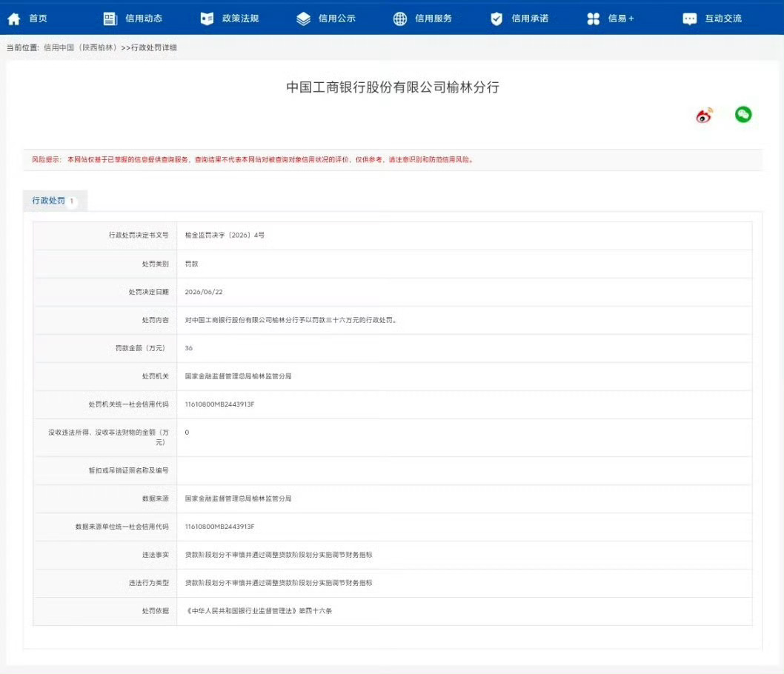The image size is (784, 674).
Task: Click the 信用服务 globe icon
Action: pyautogui.click(x=399, y=19)
